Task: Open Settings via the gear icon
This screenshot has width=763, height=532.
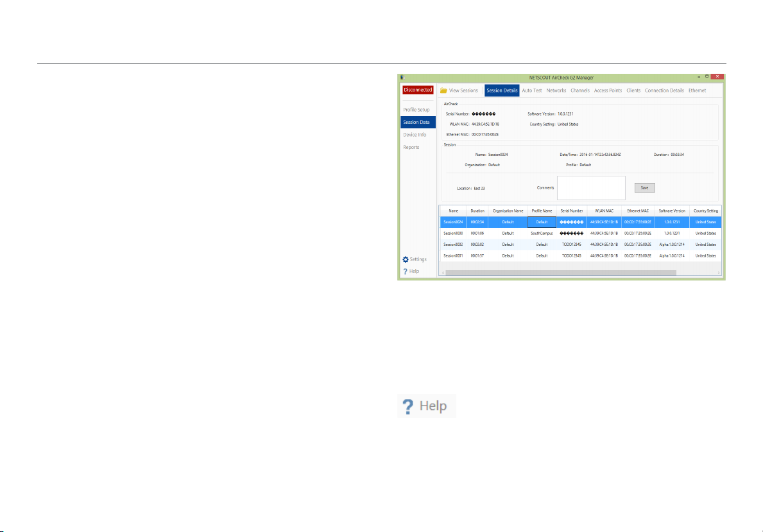Action: 406,259
